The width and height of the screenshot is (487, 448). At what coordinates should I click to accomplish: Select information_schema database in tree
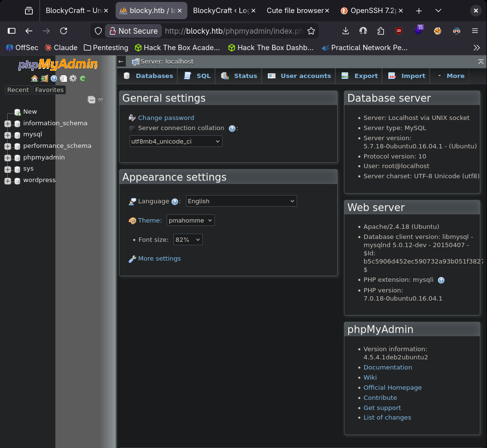tap(55, 123)
